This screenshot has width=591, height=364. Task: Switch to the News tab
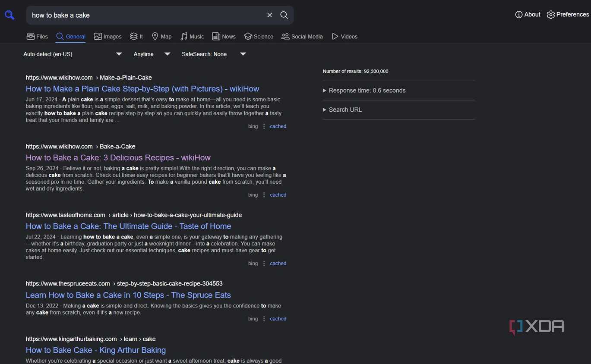coord(224,36)
